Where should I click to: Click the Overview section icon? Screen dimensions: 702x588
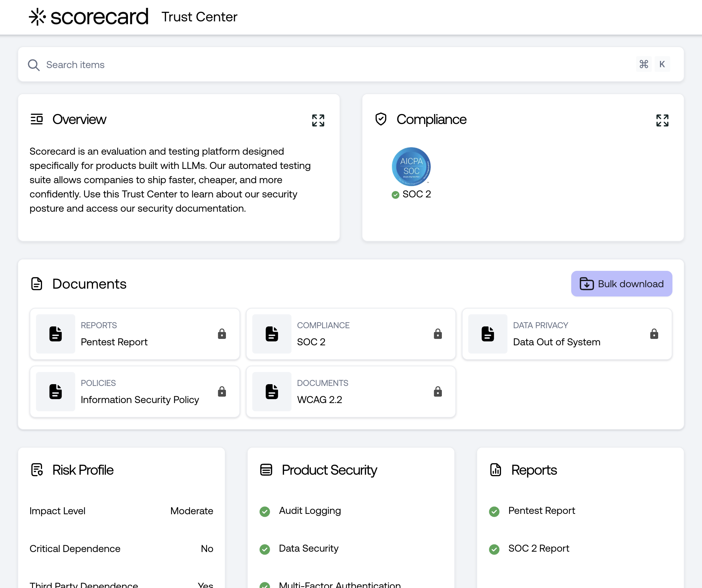(37, 119)
